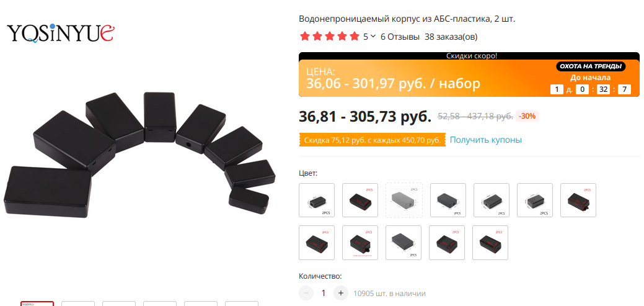Click the YQSINYUE store logo
The width and height of the screenshot is (644, 306).
coord(61,33)
